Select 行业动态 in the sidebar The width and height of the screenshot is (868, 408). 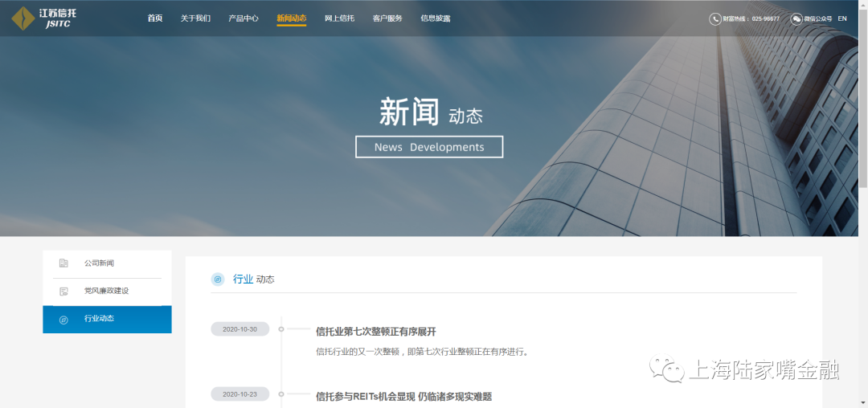107,320
